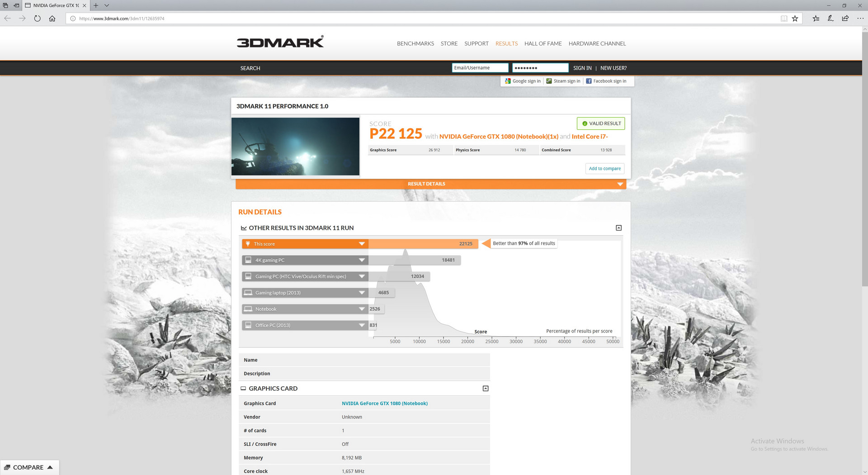The height and width of the screenshot is (475, 868).
Task: Open the Gaming laptop (2013) dropdown
Action: pos(362,293)
